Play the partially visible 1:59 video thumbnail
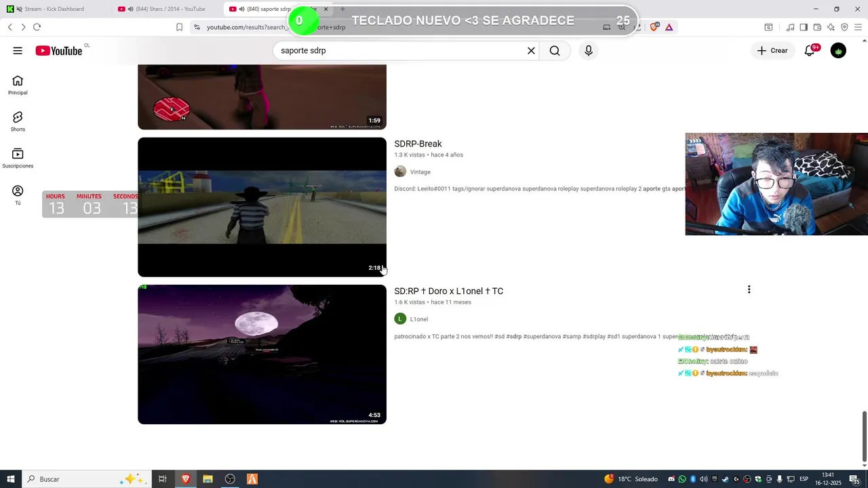This screenshot has width=868, height=488. (262, 97)
